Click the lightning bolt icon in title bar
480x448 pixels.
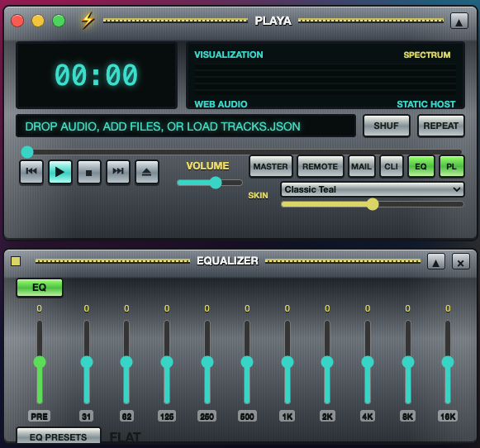click(x=88, y=20)
